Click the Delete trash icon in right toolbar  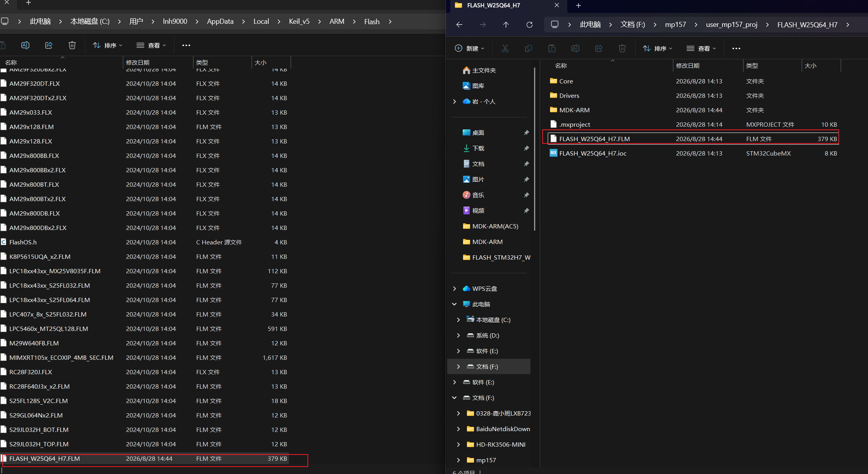tap(622, 48)
